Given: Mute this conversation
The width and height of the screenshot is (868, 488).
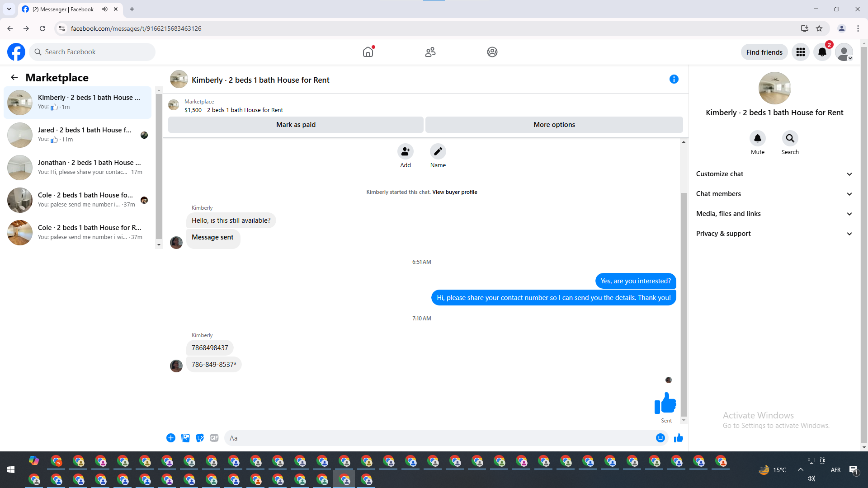Looking at the screenshot, I should click(757, 138).
